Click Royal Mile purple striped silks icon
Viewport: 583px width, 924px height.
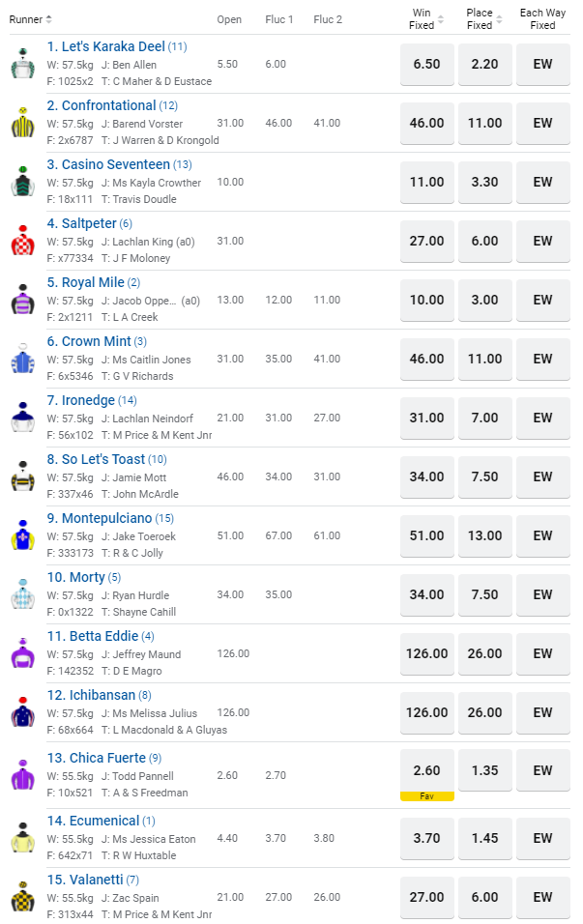[x=22, y=300]
